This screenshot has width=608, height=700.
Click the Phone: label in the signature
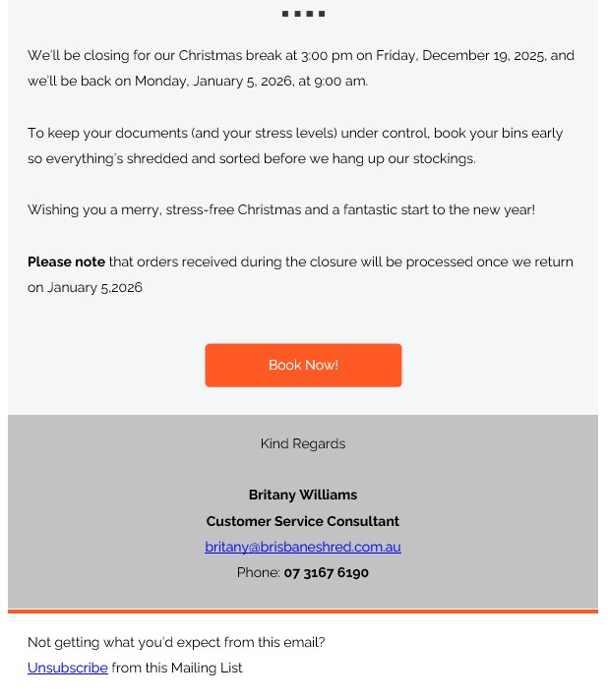click(258, 572)
